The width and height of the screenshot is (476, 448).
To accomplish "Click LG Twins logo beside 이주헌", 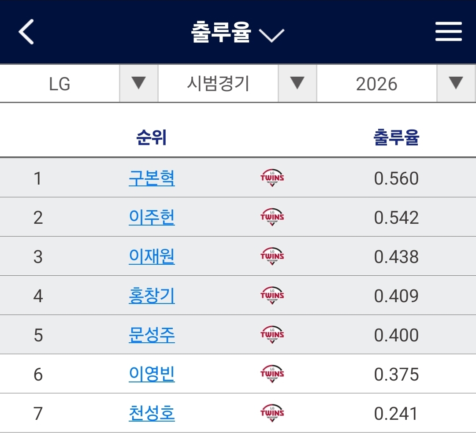I will [x=272, y=217].
